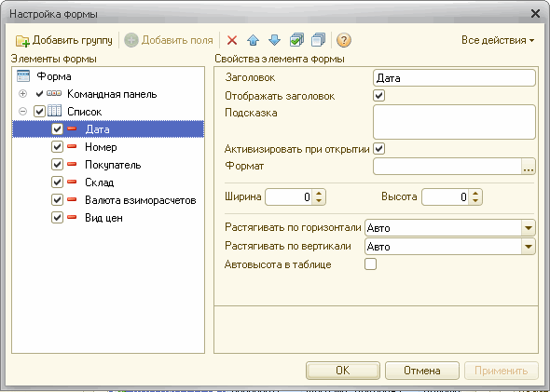Click the Добавить поля toolbar button

click(169, 40)
